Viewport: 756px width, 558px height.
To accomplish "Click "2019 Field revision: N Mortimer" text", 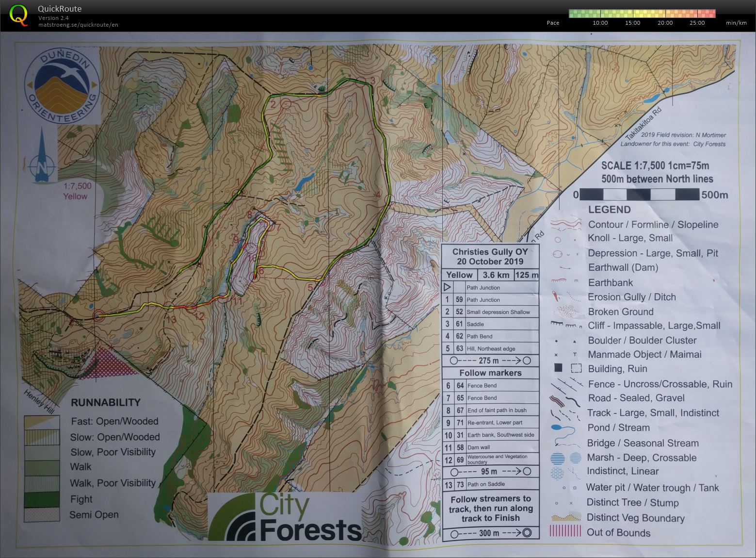I will (683, 135).
